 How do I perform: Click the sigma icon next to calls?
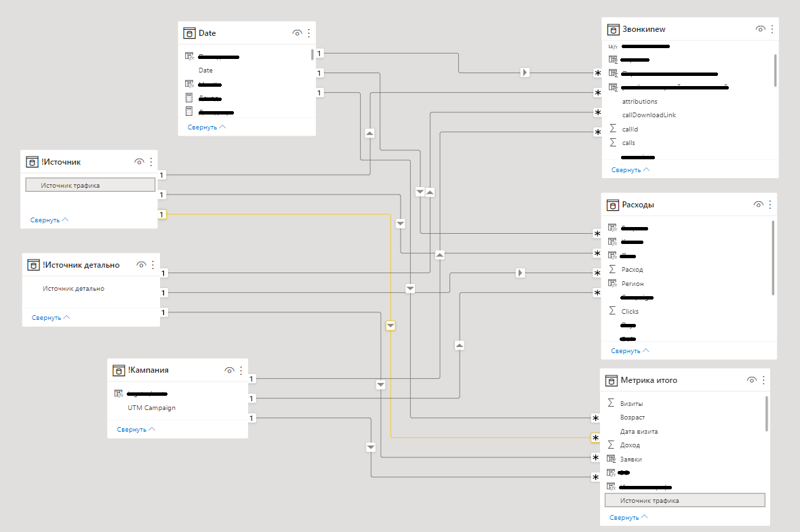click(613, 142)
